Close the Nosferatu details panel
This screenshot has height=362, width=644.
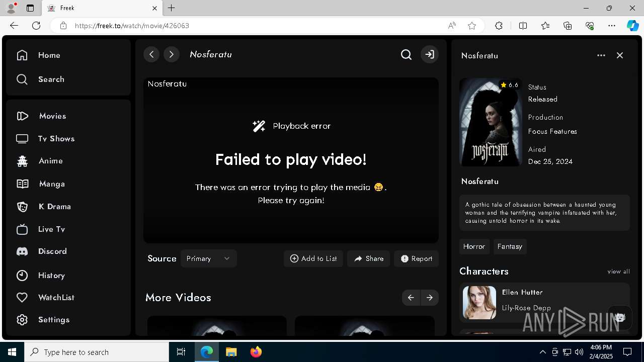pyautogui.click(x=620, y=55)
